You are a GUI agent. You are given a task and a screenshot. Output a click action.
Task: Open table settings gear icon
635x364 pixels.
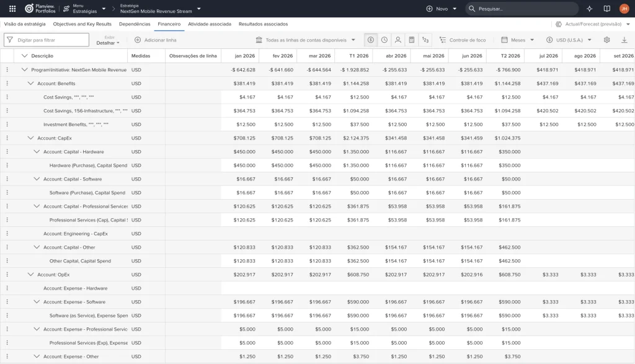pyautogui.click(x=606, y=40)
